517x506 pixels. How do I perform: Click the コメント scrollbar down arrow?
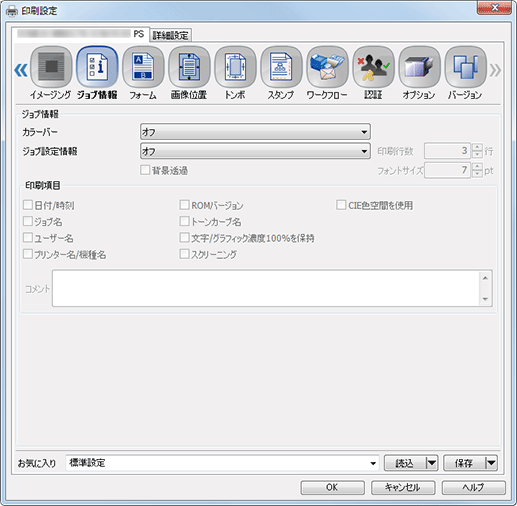point(485,299)
